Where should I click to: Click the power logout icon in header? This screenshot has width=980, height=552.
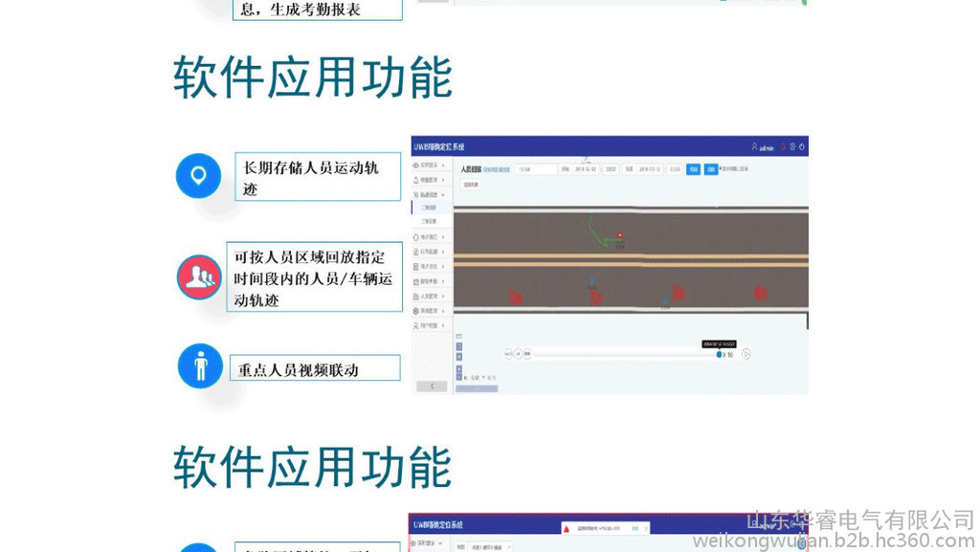[802, 146]
